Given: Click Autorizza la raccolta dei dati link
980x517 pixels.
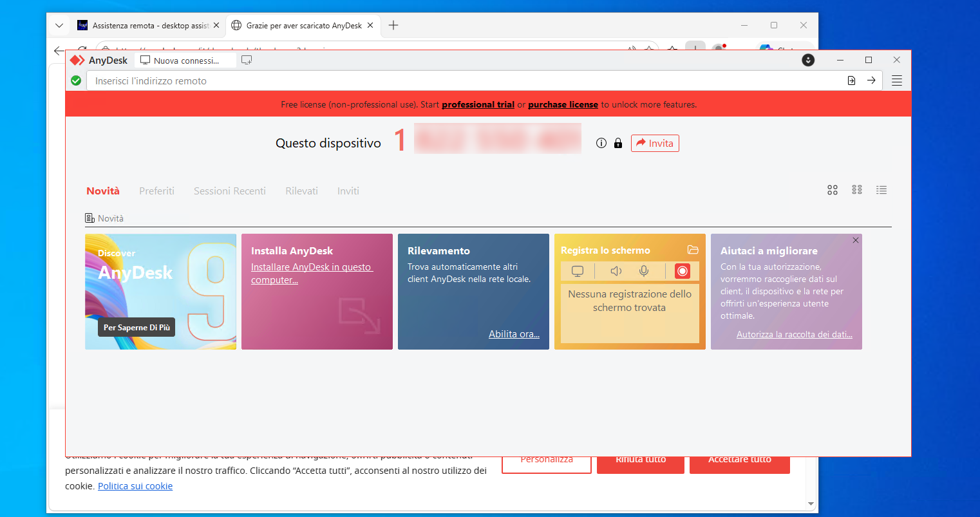Looking at the screenshot, I should point(795,334).
